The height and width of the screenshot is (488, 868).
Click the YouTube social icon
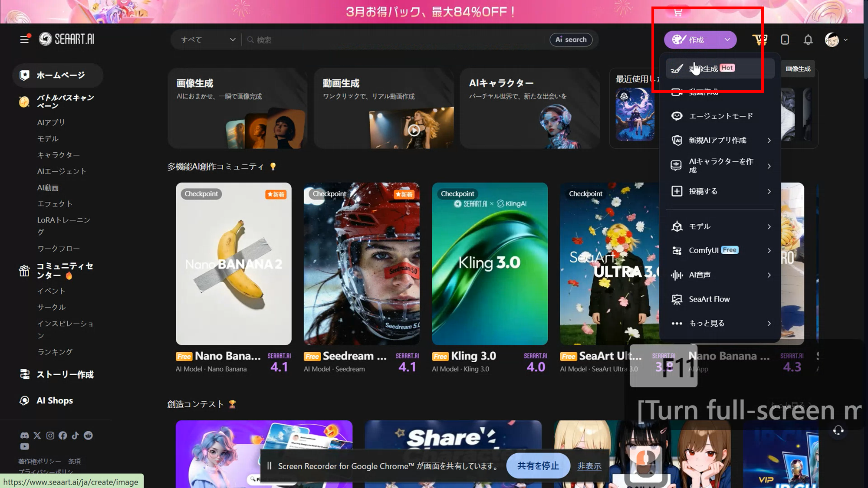point(25,446)
